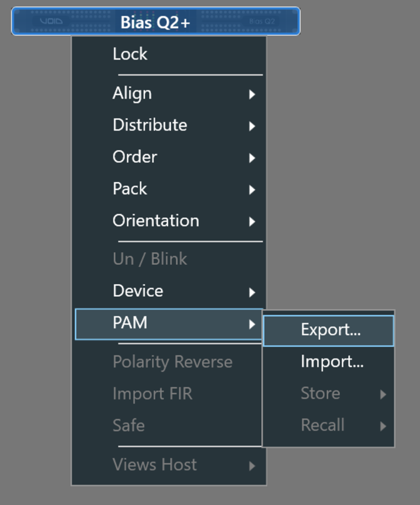Select the Bias Q2+ device header
The width and height of the screenshot is (420, 505).
155,22
